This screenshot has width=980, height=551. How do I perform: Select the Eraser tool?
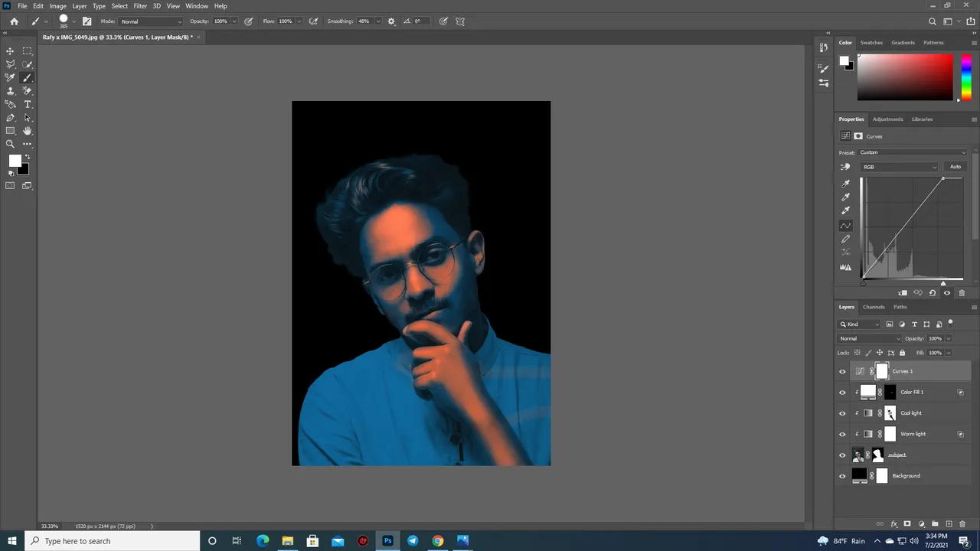point(28,91)
